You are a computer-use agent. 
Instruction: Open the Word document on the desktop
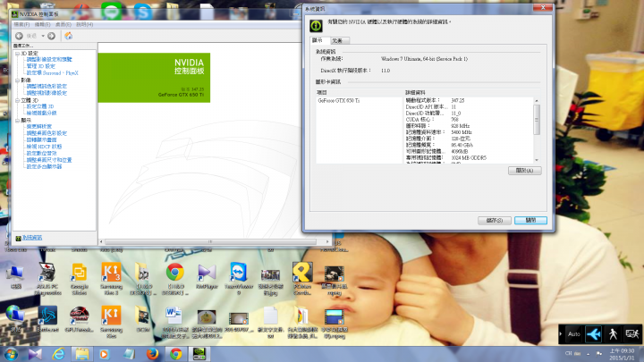click(x=174, y=322)
